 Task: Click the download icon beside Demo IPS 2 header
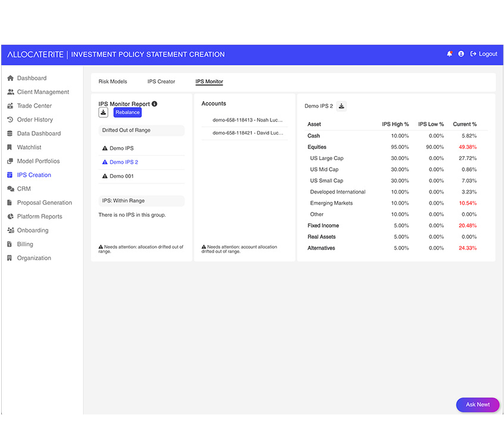[x=341, y=106]
